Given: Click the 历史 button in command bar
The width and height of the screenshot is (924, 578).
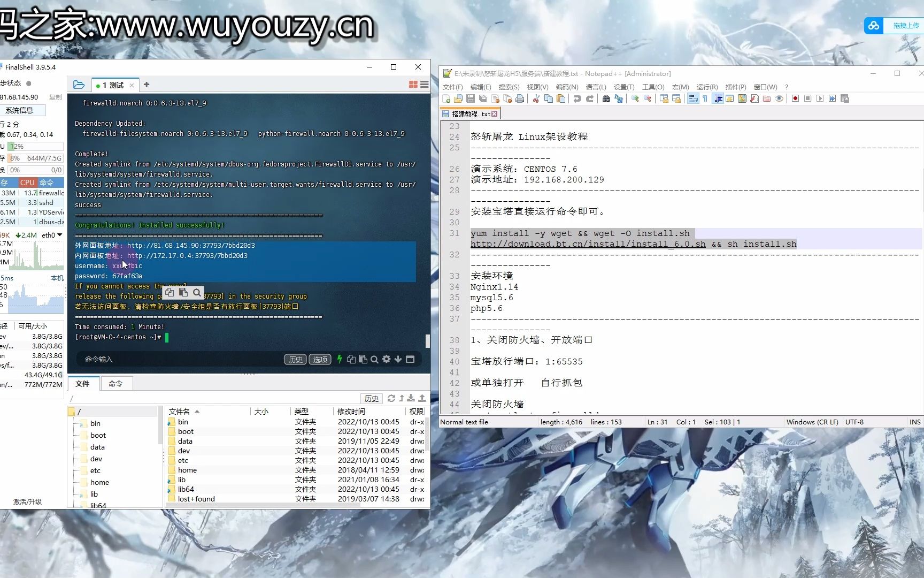Looking at the screenshot, I should point(295,360).
